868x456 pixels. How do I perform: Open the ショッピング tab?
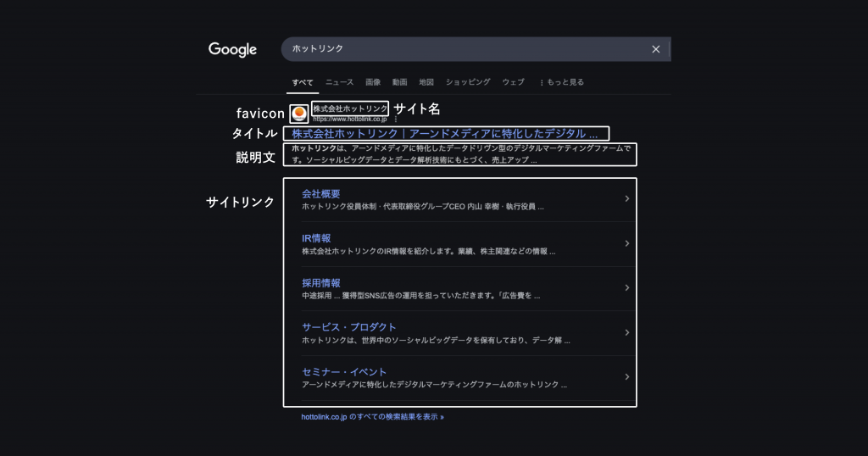point(468,82)
